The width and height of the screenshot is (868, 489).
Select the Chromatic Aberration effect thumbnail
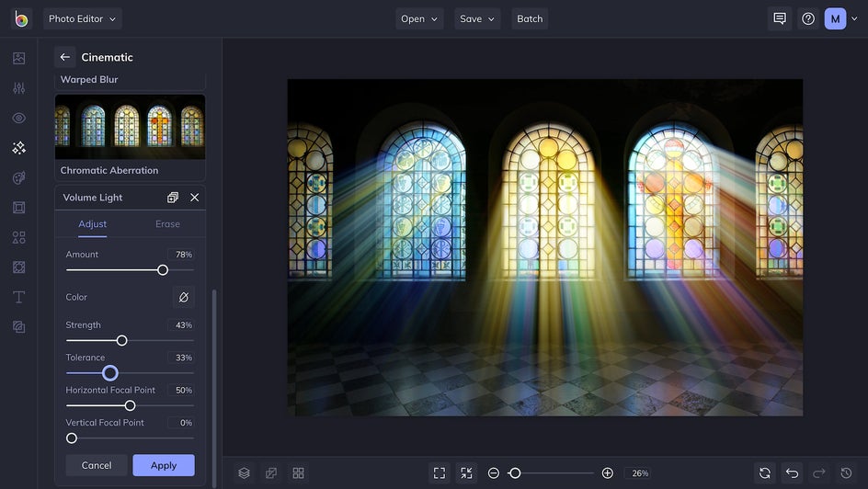point(130,127)
